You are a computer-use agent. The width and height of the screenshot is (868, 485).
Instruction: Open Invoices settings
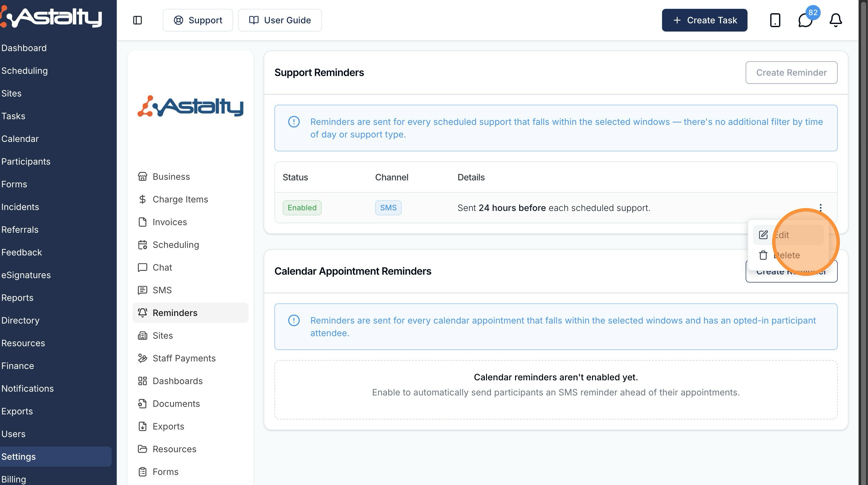point(191,222)
